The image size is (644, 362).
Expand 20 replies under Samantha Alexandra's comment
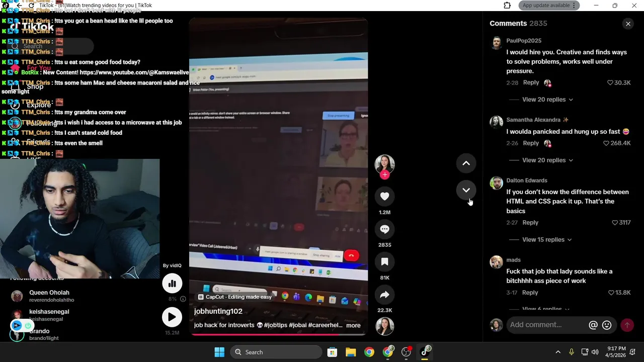pos(547,160)
